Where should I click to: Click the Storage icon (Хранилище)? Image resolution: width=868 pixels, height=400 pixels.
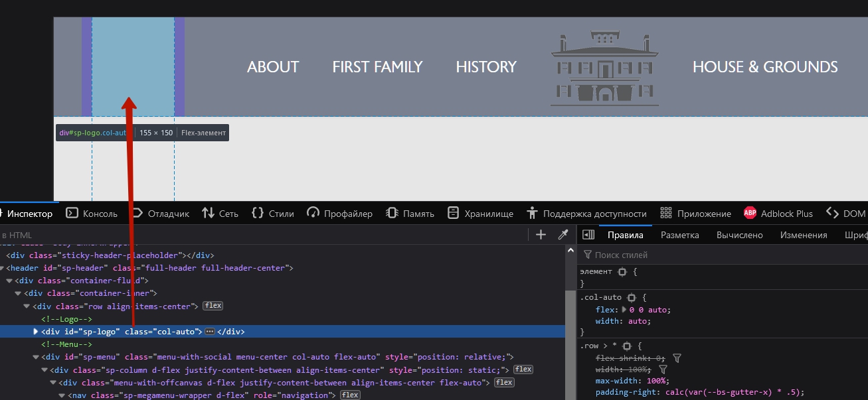(x=453, y=213)
